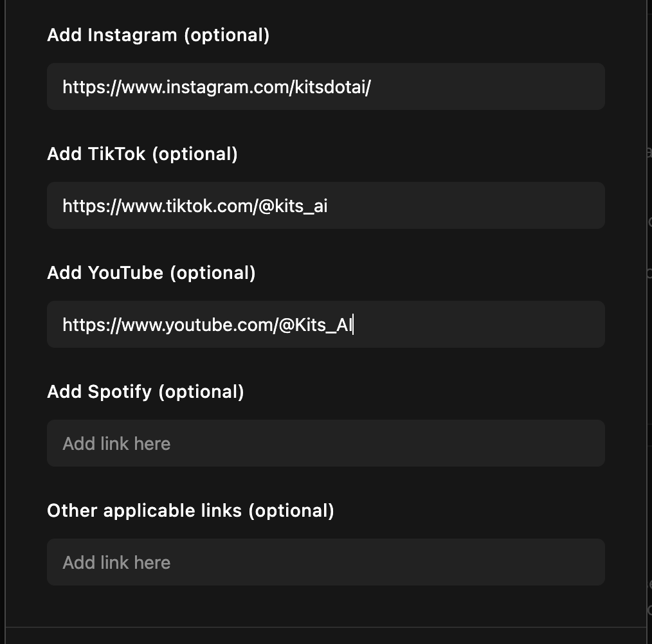Viewport: 652px width, 644px height.
Task: Click the "Add Instagram" label text
Action: point(112,35)
